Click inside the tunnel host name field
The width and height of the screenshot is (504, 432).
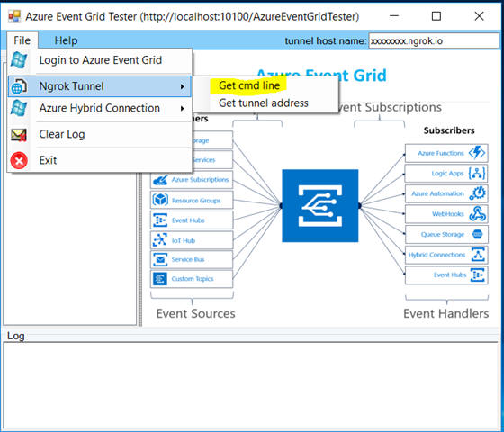click(434, 41)
